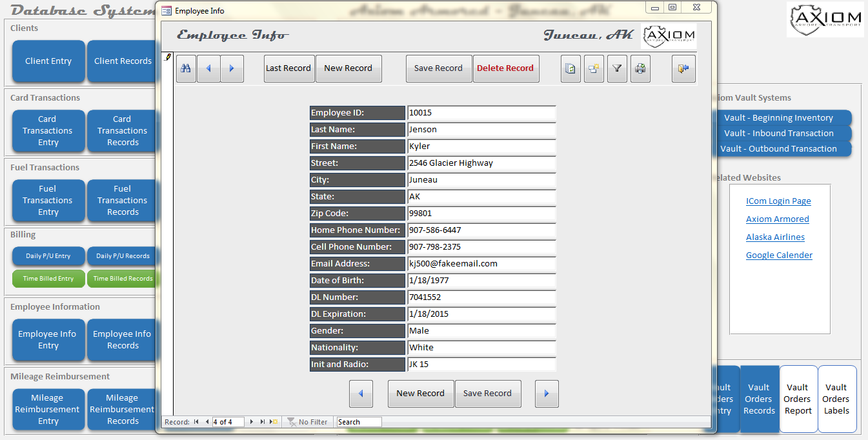Open the Alaska Airlines link
Viewport: 868px width, 440px height.
click(775, 237)
